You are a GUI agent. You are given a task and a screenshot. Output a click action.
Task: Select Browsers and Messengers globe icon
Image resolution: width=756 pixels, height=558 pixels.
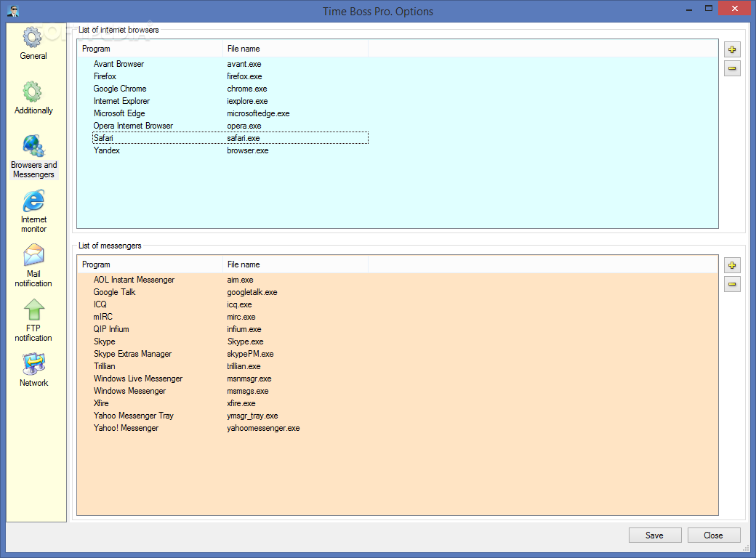[x=33, y=145]
